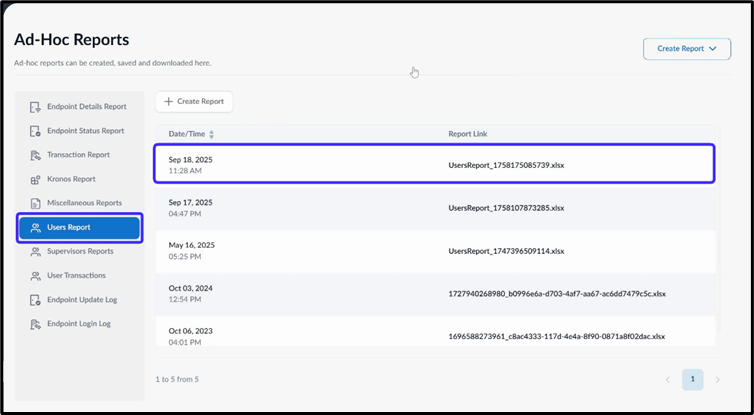The image size is (754, 415).
Task: Click the User Transactions people icon
Action: (x=35, y=276)
